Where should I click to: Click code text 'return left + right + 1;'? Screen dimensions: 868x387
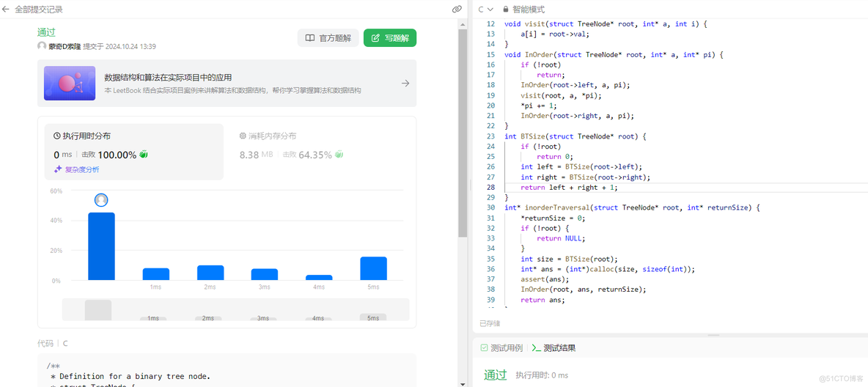(x=568, y=187)
